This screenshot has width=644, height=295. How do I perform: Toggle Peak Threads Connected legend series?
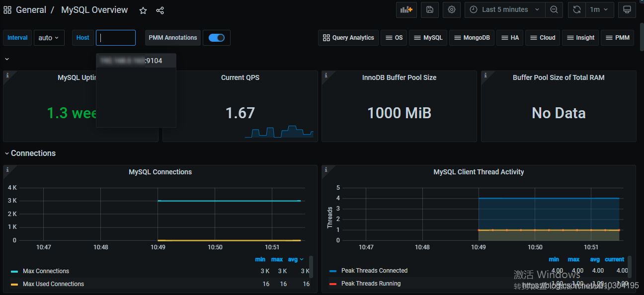374,271
